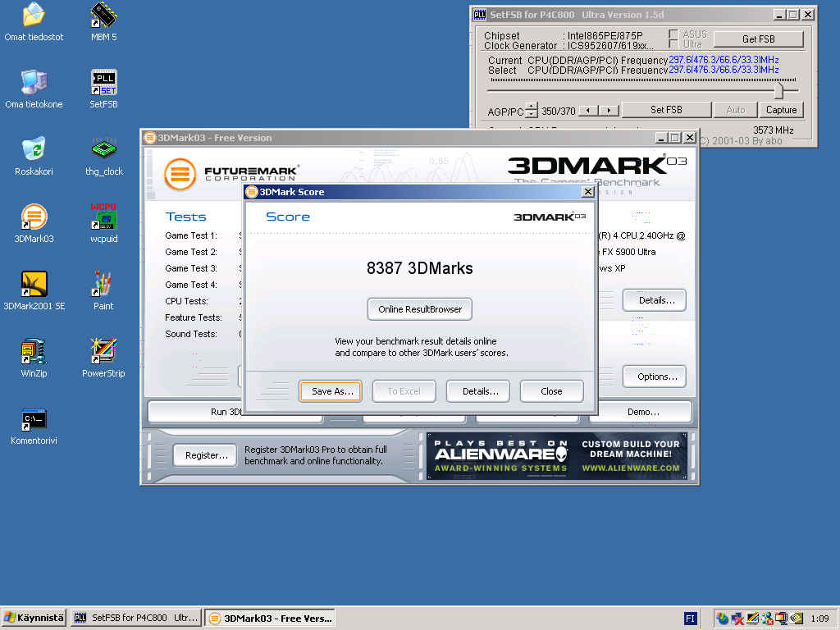Click the Set FSB button

tap(666, 110)
